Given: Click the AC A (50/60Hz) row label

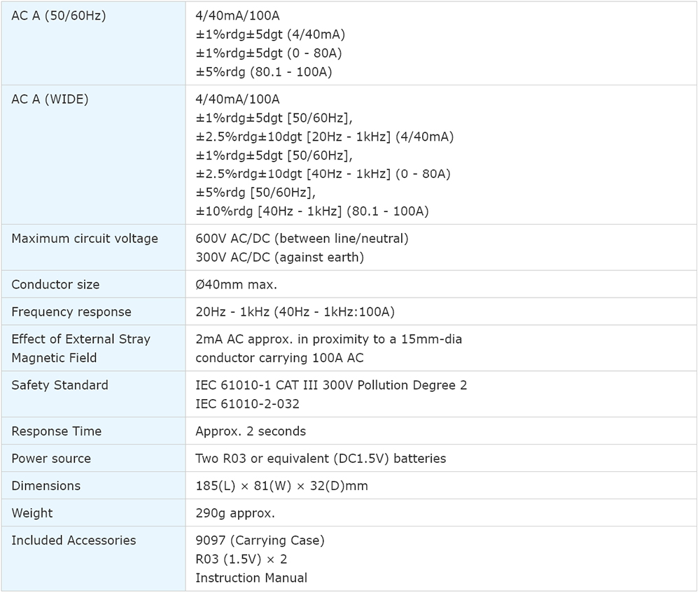Looking at the screenshot, I should [59, 15].
